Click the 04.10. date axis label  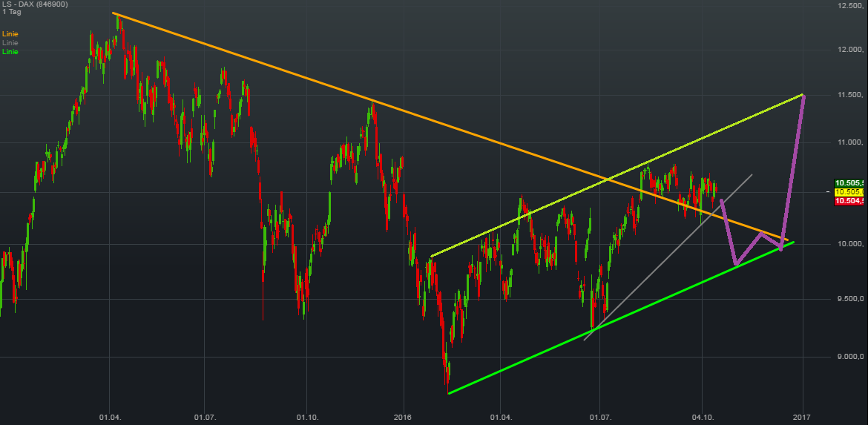[x=702, y=416]
